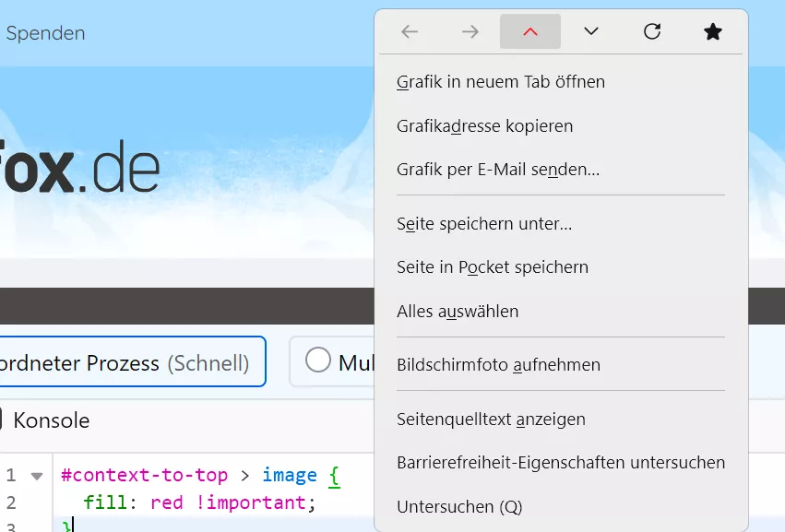
Task: Click the back arrow in context menu
Action: (x=410, y=32)
